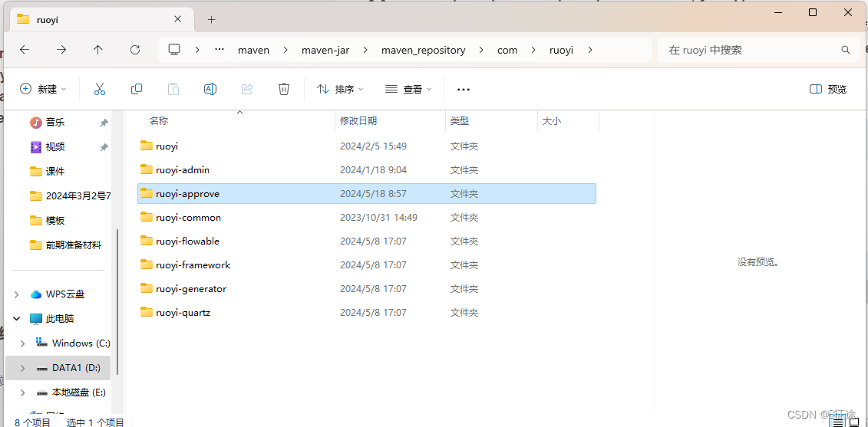Select Windows (C:) drive in sidebar
Image resolution: width=868 pixels, height=427 pixels.
point(73,343)
